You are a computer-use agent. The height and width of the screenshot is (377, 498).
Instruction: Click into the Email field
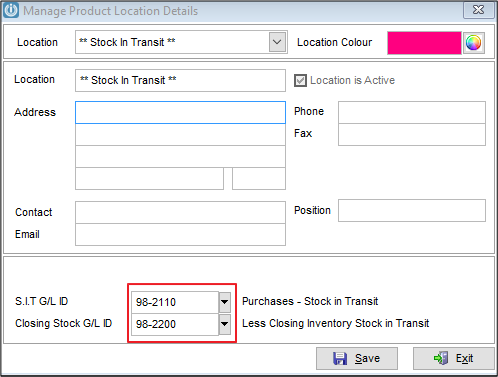point(180,234)
